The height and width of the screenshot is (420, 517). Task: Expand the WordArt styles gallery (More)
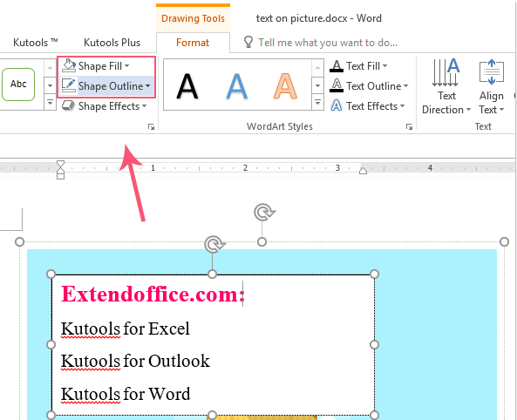(317, 102)
